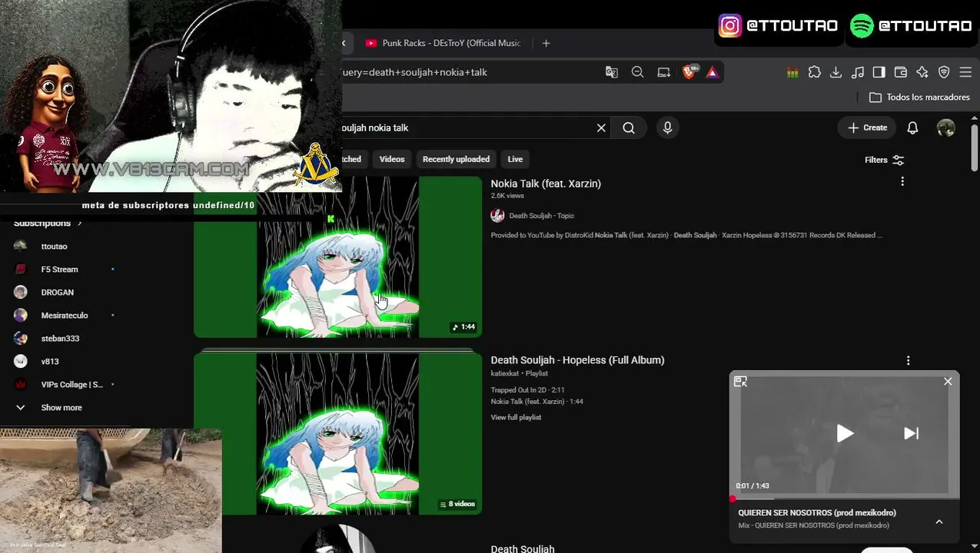Open the equalizer extension icon
980x553 pixels.
tap(792, 72)
